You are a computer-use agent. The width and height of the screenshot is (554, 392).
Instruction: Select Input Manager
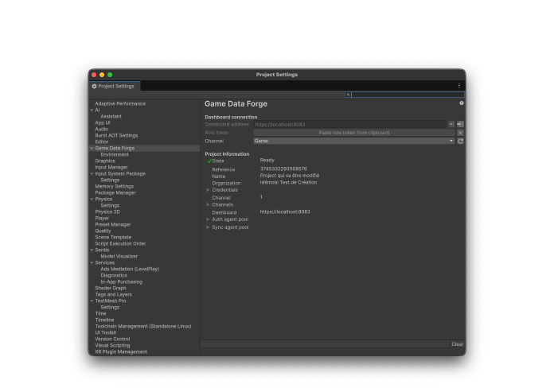[111, 167]
